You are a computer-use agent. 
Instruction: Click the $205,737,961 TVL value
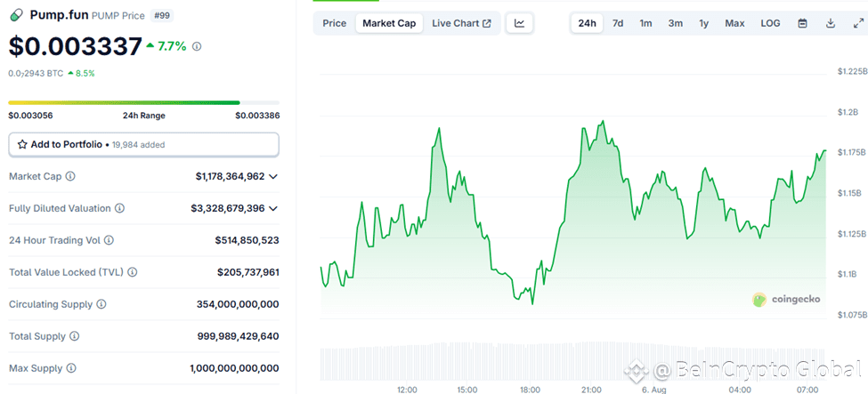(248, 272)
